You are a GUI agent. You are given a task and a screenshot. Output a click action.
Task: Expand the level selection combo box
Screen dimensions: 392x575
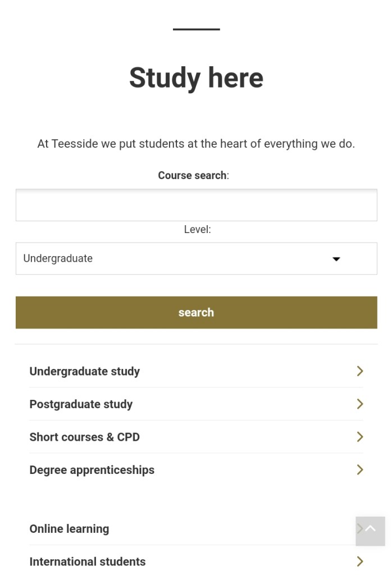click(197, 258)
